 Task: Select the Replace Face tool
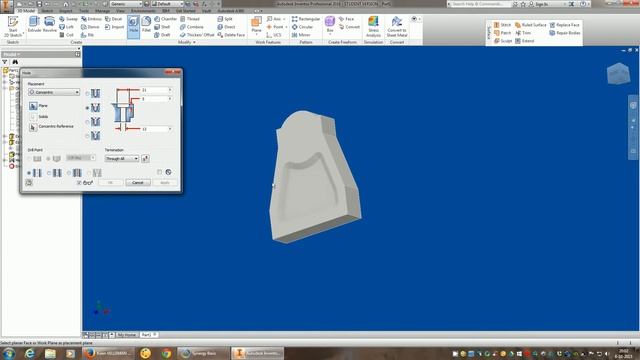564,25
